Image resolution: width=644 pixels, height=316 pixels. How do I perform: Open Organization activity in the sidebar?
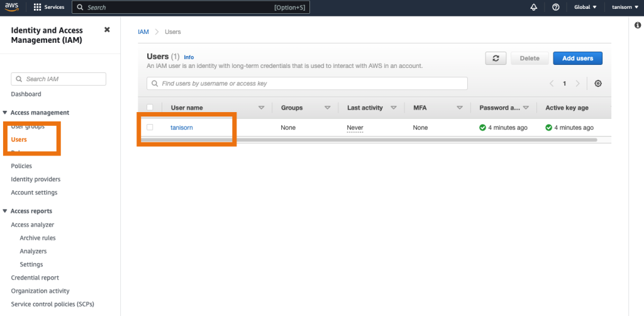pos(40,291)
